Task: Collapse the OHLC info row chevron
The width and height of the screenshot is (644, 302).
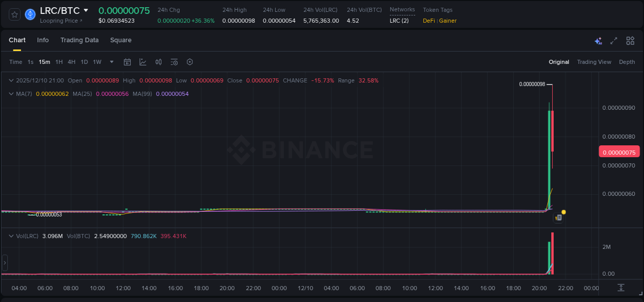Action: click(x=11, y=80)
